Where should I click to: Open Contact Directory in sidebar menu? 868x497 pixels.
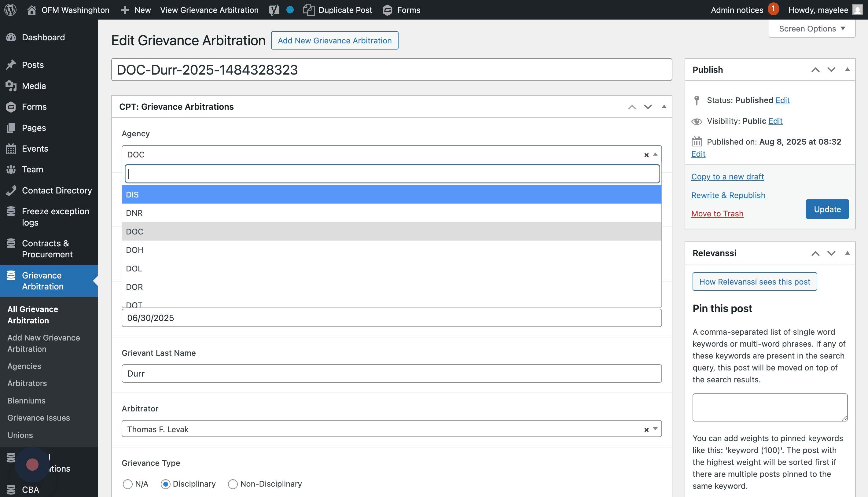coord(57,190)
